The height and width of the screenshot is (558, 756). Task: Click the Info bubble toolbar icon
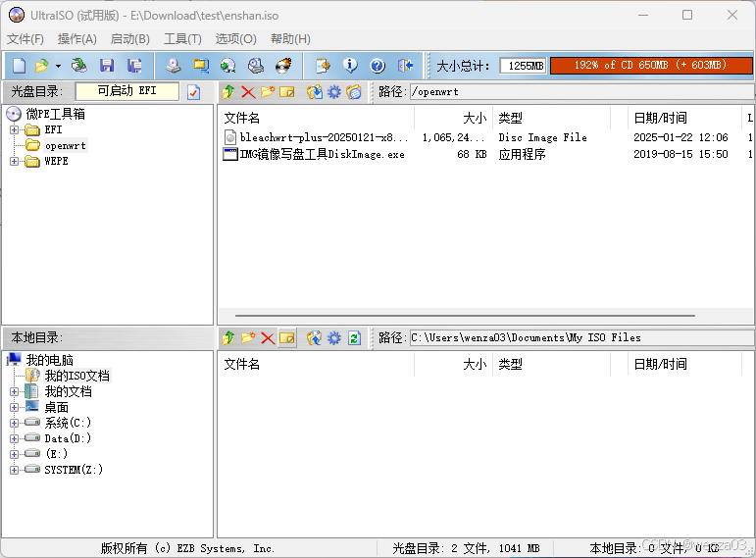(350, 66)
